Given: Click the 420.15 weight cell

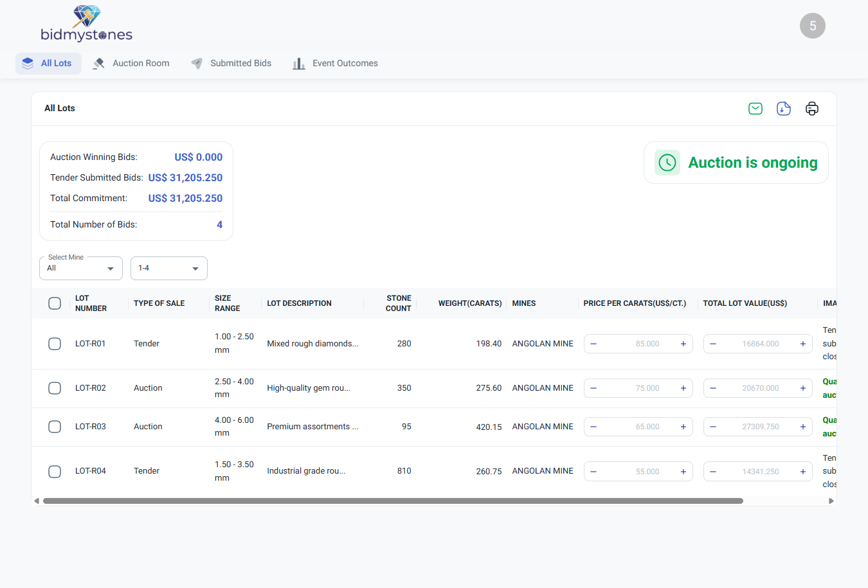Looking at the screenshot, I should point(489,427).
